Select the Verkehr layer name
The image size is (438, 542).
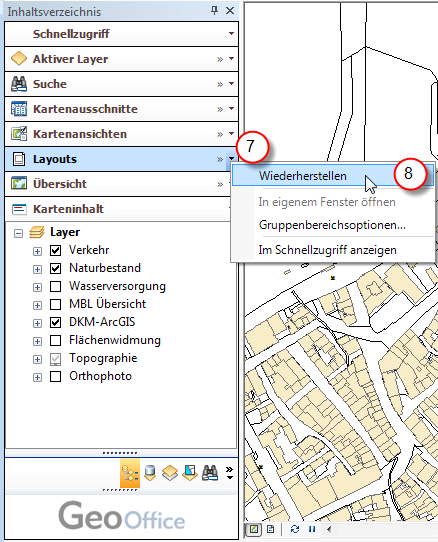[x=89, y=250]
